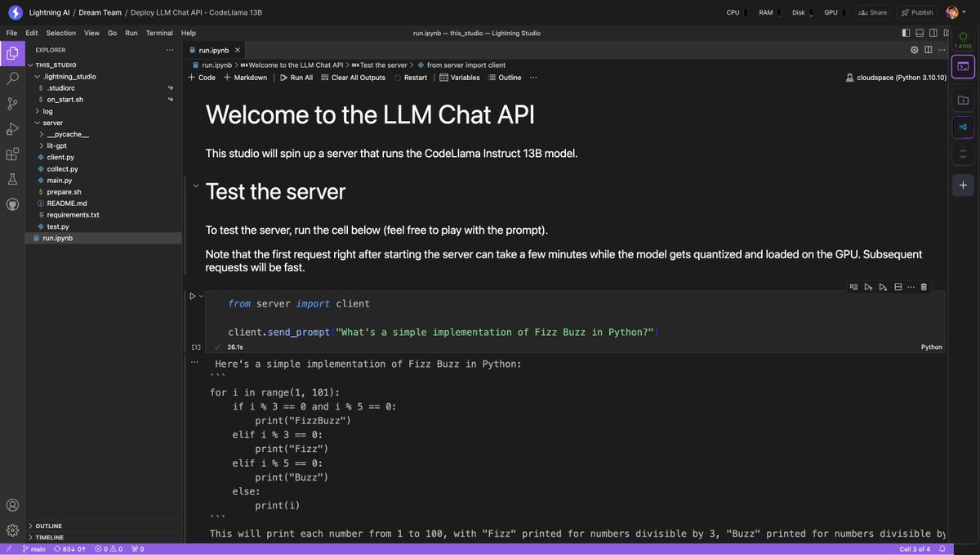Toggle secondary side bar layout button

pos(933,33)
